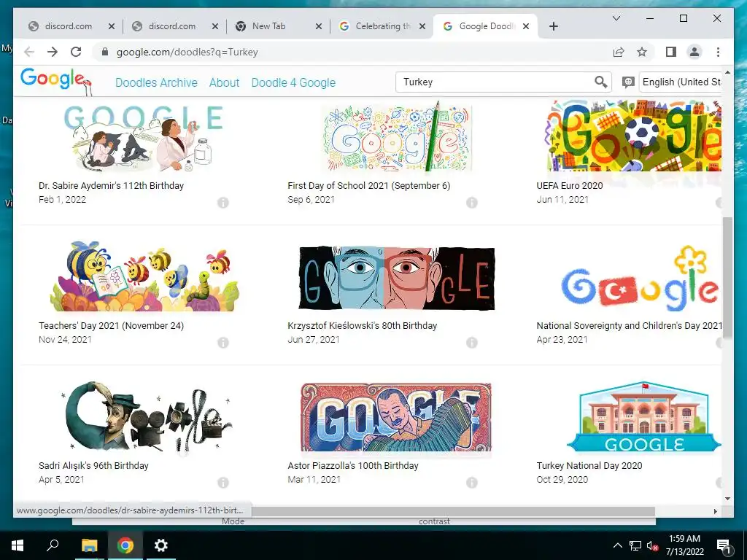Open Settings from the taskbar gear icon
Viewport: 747px width, 560px height.
coord(160,545)
